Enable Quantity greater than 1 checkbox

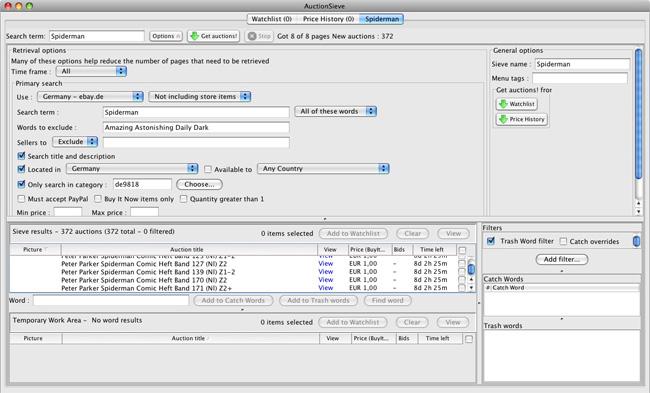[x=183, y=199]
